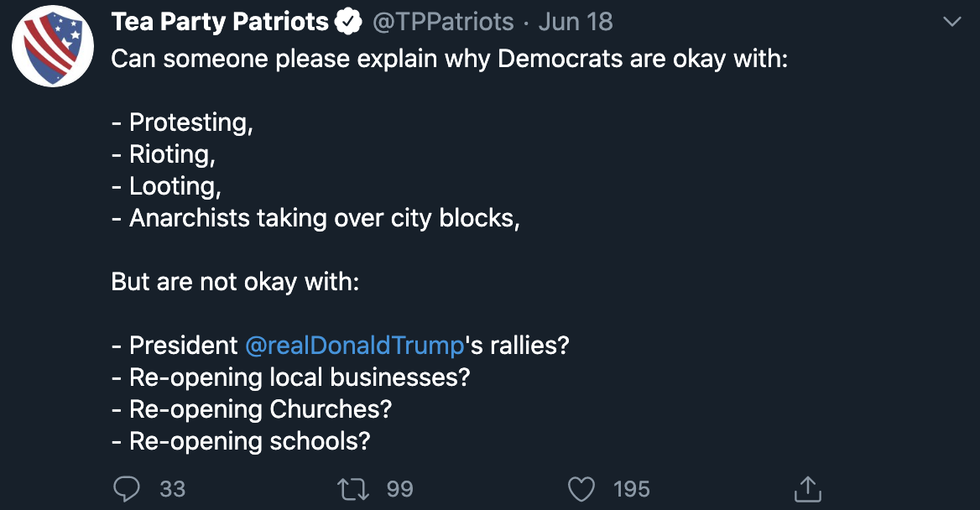Image resolution: width=980 pixels, height=510 pixels.
Task: Open tweet by clicking 'Can someone please explain' line
Action: [450, 60]
